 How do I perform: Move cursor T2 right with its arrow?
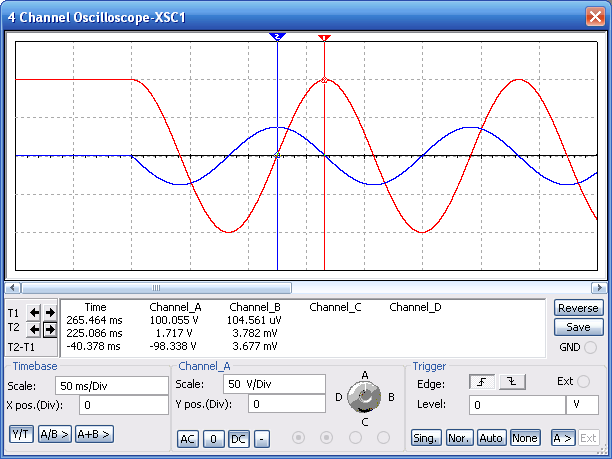[x=50, y=330]
